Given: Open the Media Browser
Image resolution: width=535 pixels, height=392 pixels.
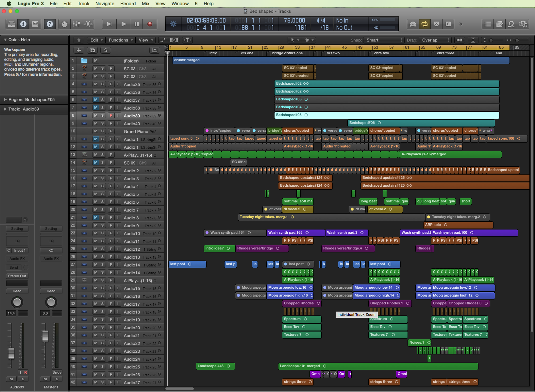Looking at the screenshot, I should [x=523, y=24].
